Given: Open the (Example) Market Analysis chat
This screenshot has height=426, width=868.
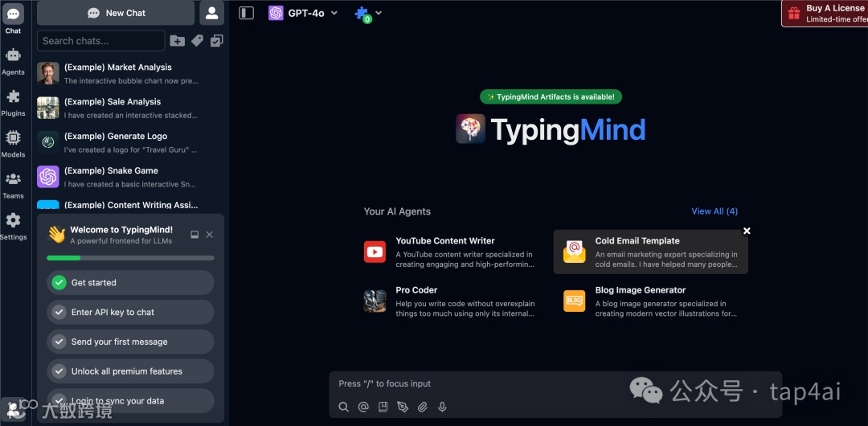Looking at the screenshot, I should pos(130,74).
